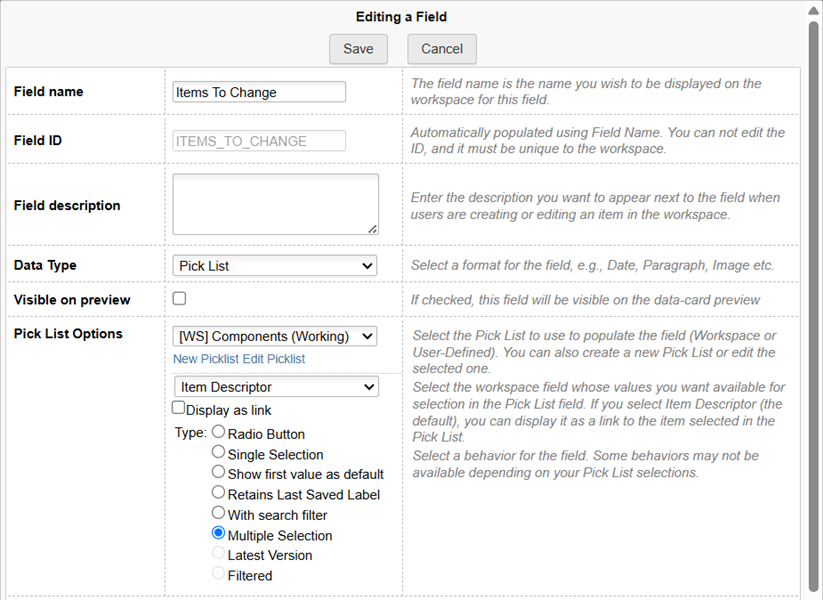This screenshot has width=823, height=600.
Task: Click the Save button
Action: click(358, 49)
